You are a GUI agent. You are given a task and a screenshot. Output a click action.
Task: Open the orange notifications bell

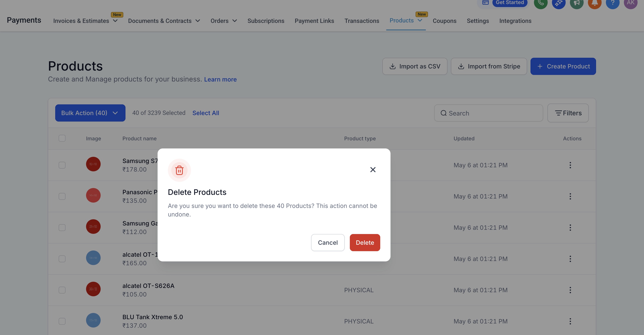(x=595, y=3)
